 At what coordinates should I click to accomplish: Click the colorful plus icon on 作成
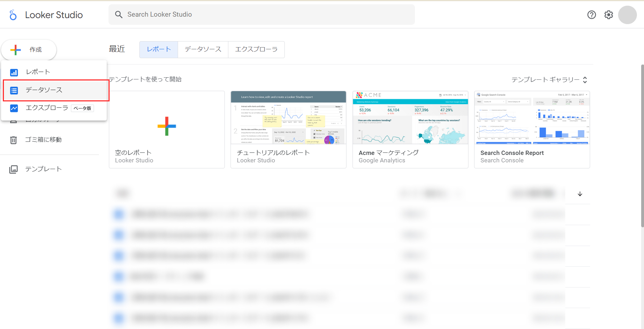point(16,50)
